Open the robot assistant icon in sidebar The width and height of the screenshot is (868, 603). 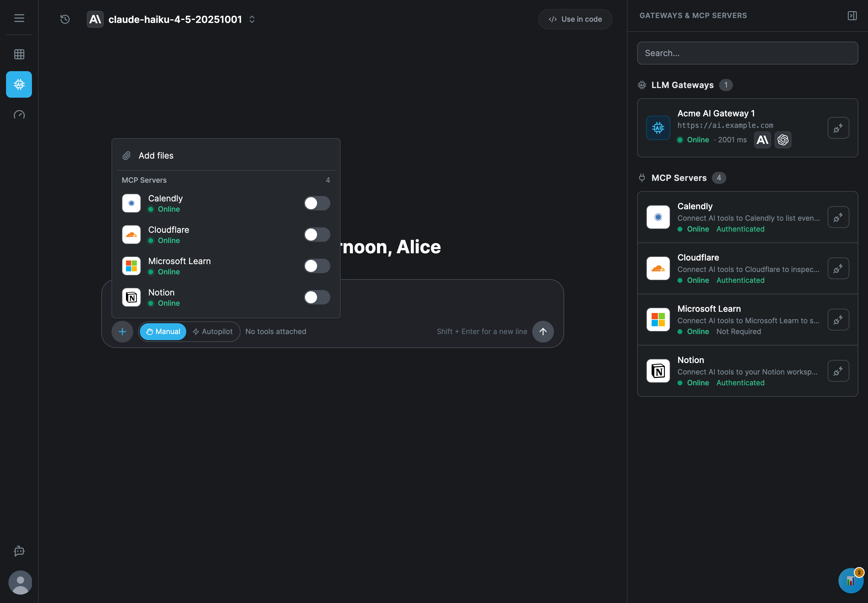pyautogui.click(x=19, y=551)
